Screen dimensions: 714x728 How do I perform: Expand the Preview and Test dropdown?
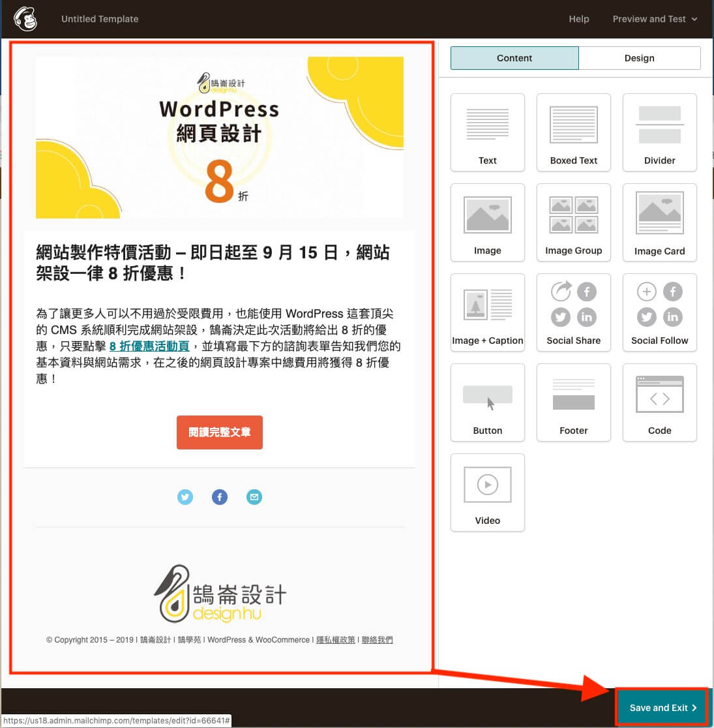point(655,19)
